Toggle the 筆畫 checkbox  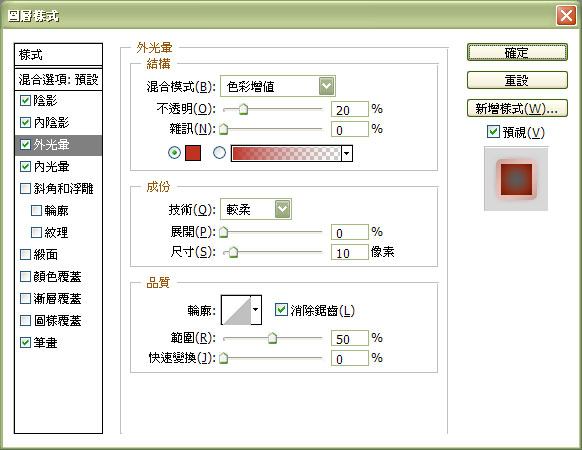25,342
